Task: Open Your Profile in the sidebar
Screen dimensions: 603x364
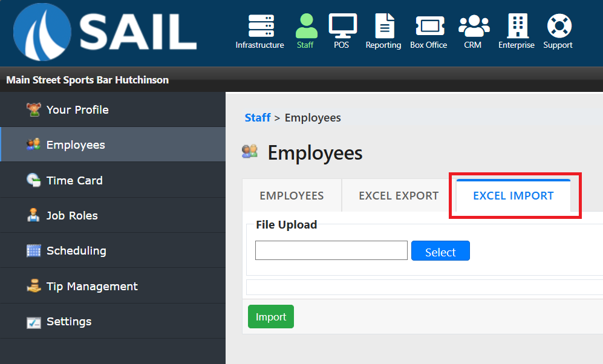Action: (77, 109)
